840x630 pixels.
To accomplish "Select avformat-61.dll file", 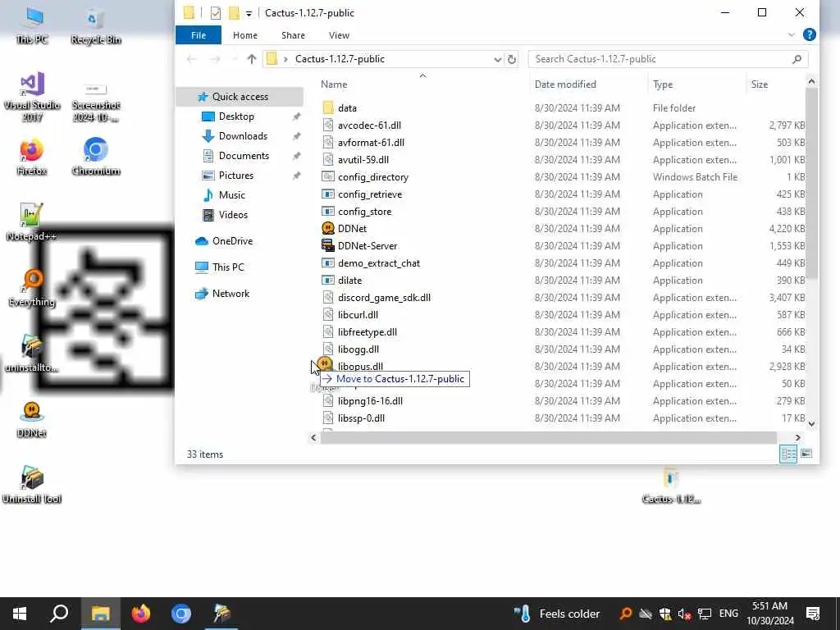I will (371, 142).
